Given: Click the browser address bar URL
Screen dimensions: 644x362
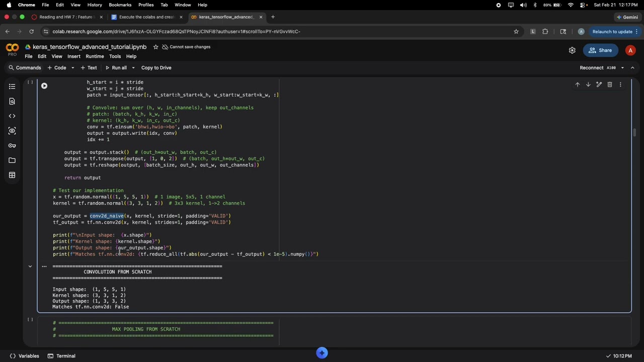Looking at the screenshot, I should point(176,31).
